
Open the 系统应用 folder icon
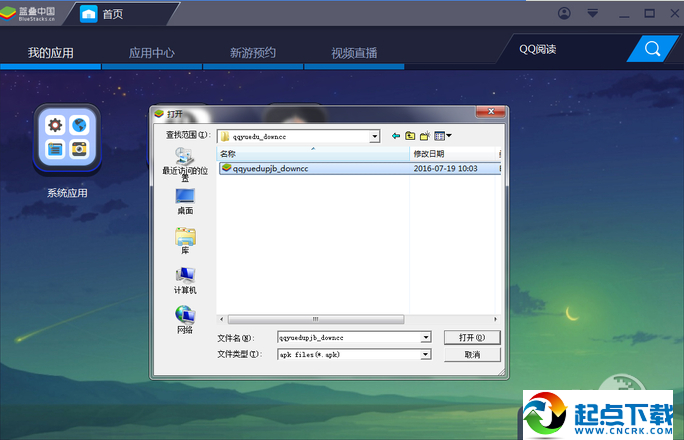point(67,137)
